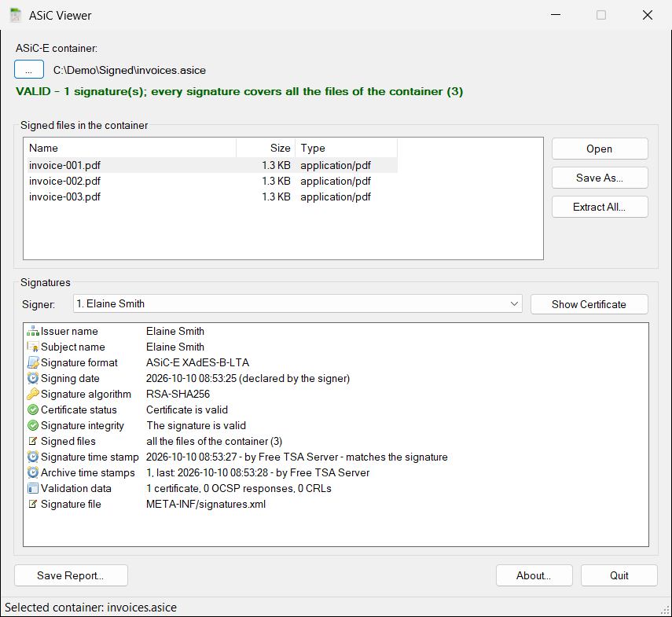Image resolution: width=672 pixels, height=617 pixels.
Task: Expand the Signer dropdown list
Action: click(514, 304)
